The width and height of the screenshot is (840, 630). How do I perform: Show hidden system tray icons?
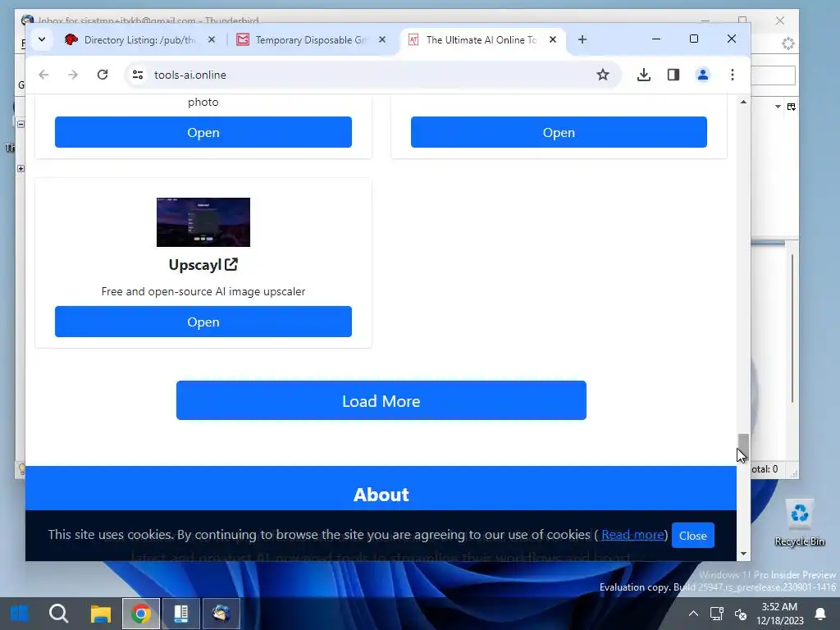pos(693,614)
